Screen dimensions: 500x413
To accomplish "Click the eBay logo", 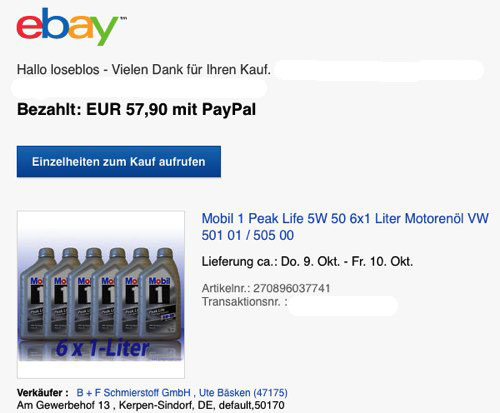I will click(x=67, y=27).
